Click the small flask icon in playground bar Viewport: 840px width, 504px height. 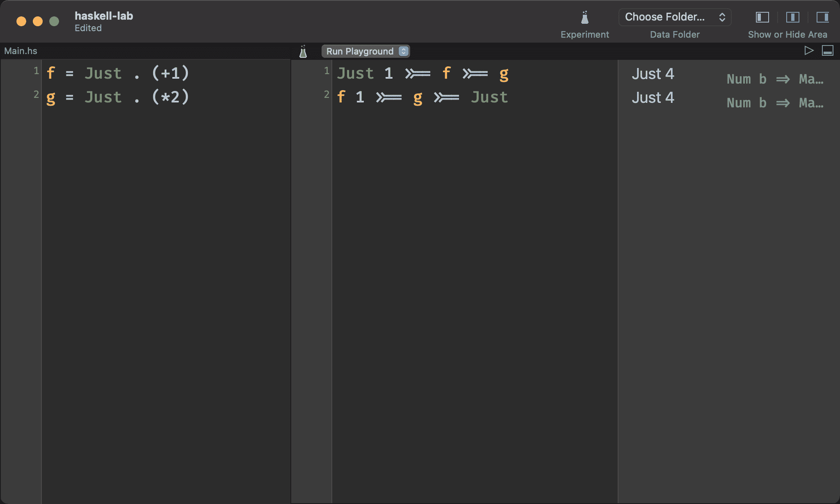click(303, 51)
